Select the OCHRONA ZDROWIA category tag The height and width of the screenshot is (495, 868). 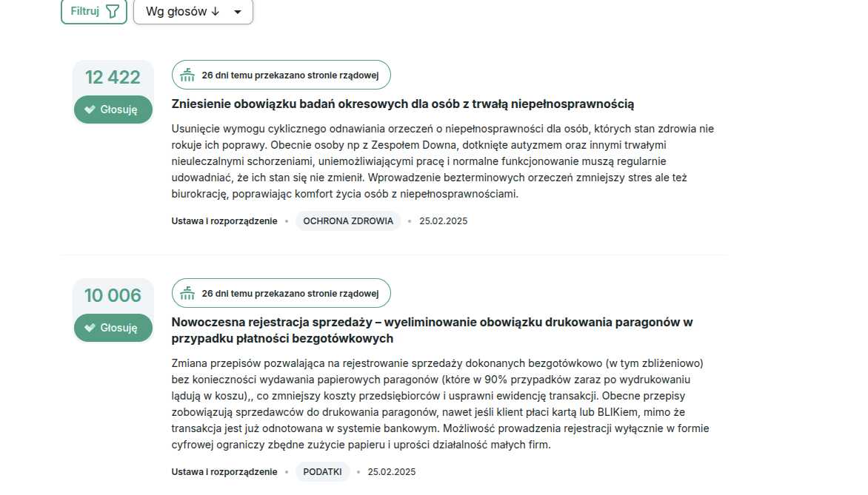[x=348, y=220]
